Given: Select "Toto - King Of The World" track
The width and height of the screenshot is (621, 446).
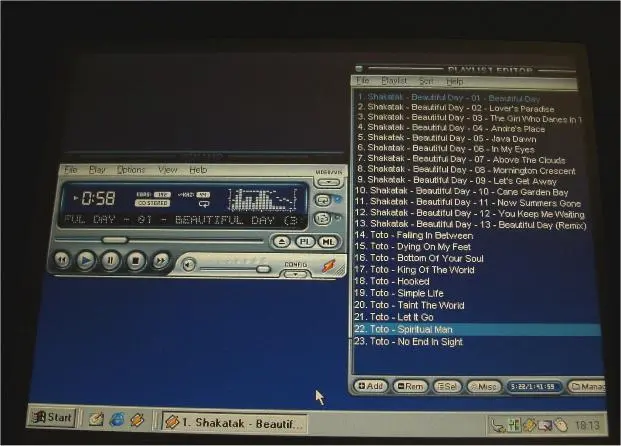Looking at the screenshot, I should [421, 270].
